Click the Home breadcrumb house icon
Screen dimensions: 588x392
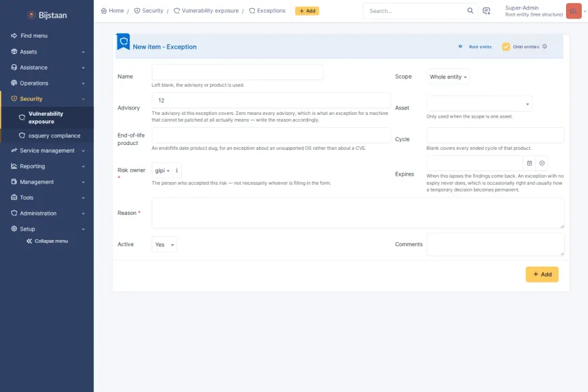(104, 11)
